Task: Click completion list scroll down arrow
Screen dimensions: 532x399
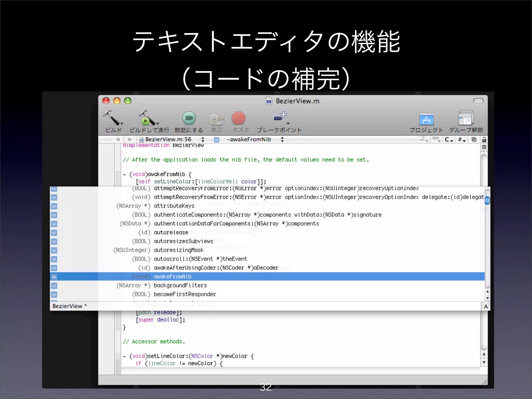Action: point(487,298)
